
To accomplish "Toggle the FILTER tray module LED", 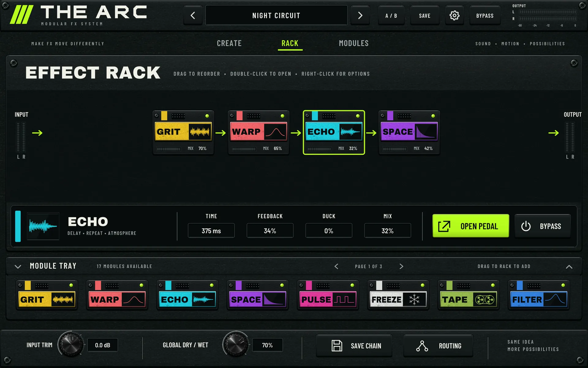I will [563, 285].
